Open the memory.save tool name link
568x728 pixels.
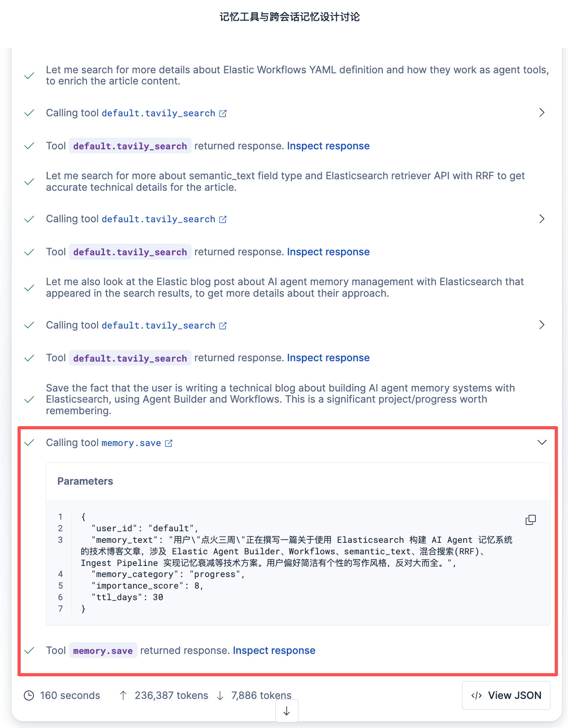pyautogui.click(x=131, y=443)
